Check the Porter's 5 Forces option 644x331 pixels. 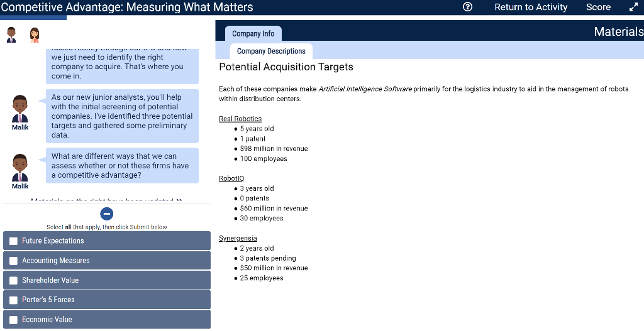pos(107,300)
